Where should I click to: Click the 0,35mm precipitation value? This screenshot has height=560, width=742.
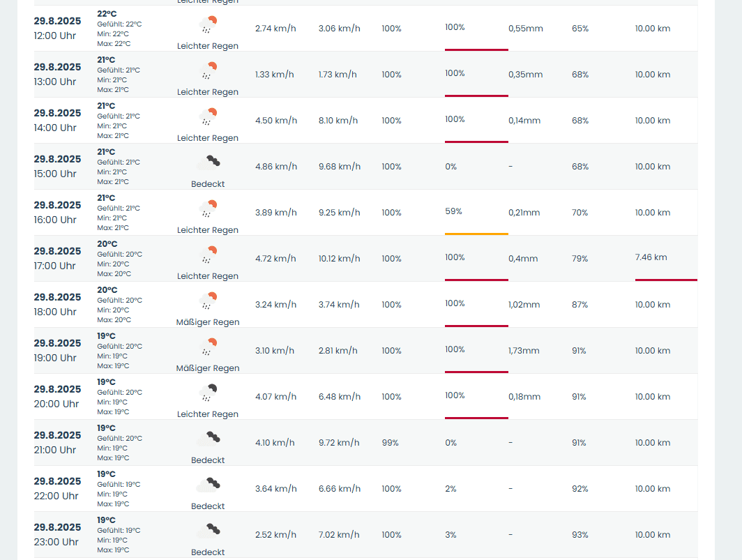click(526, 75)
